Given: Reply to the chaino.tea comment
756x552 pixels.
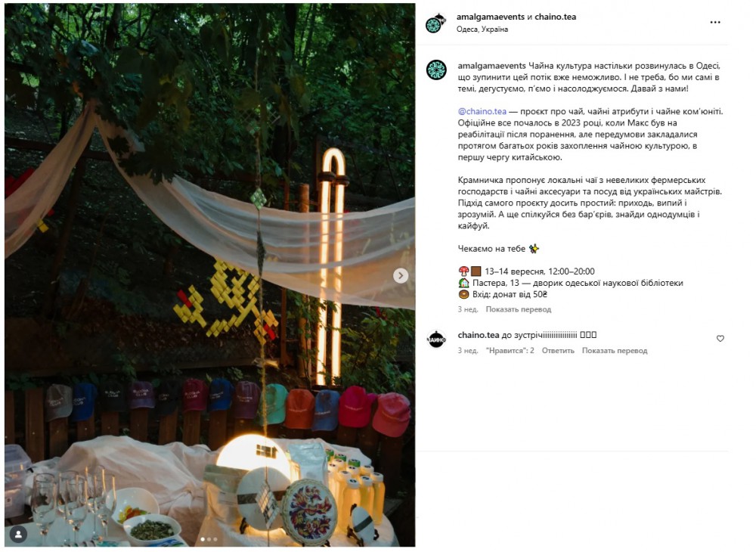Looking at the screenshot, I should click(x=558, y=351).
